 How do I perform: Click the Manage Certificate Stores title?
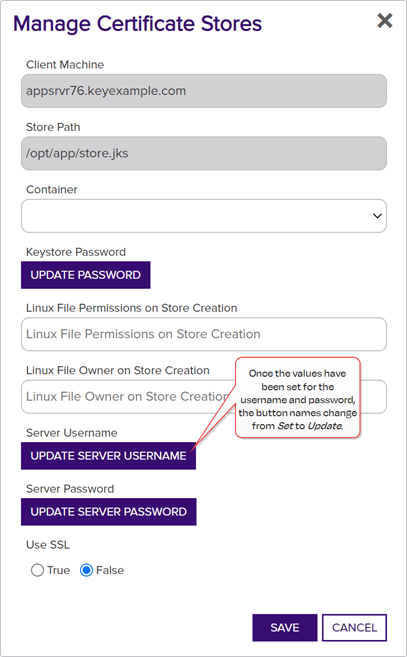coord(137,23)
